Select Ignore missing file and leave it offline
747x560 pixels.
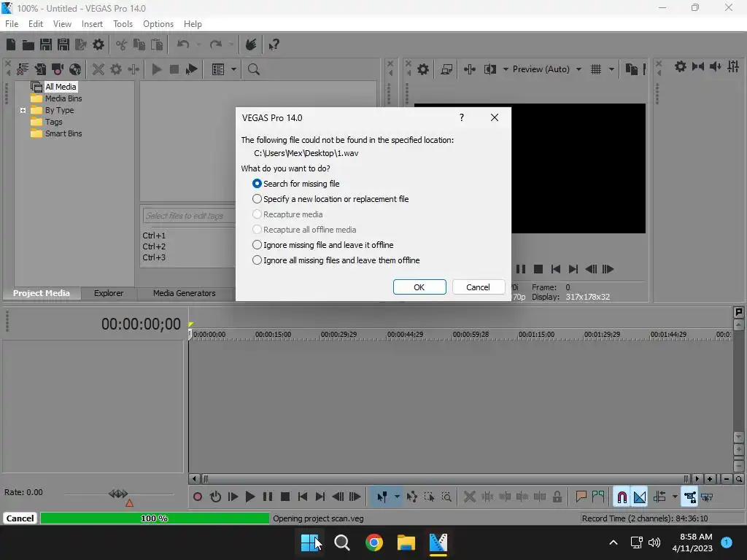coord(322,245)
